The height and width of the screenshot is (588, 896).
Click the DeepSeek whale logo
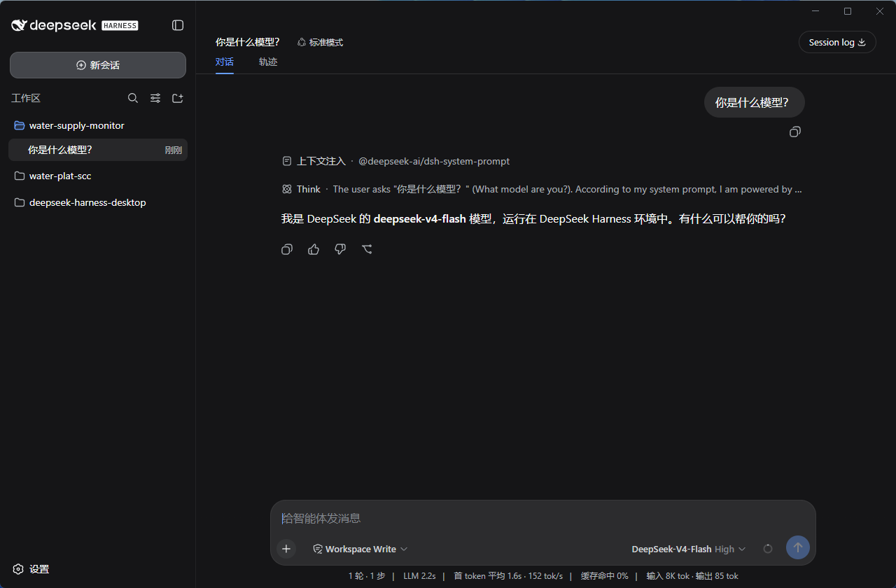point(19,25)
